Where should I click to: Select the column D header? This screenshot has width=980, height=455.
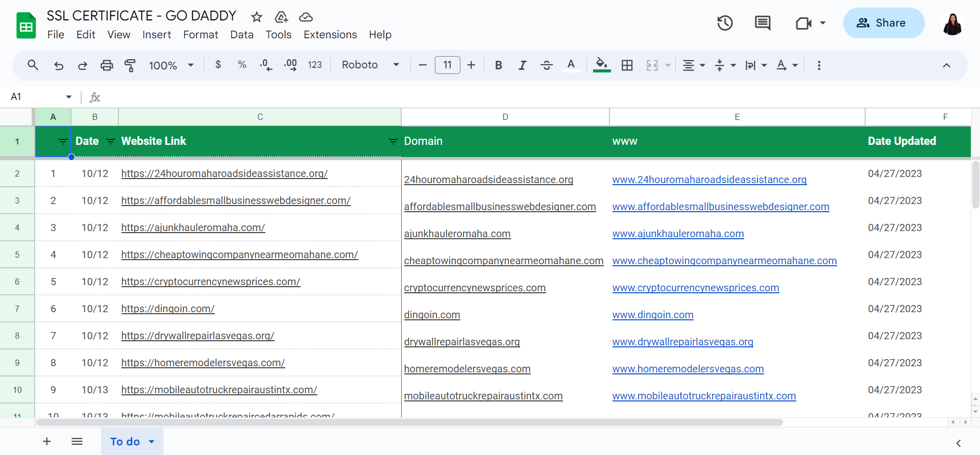click(x=505, y=117)
